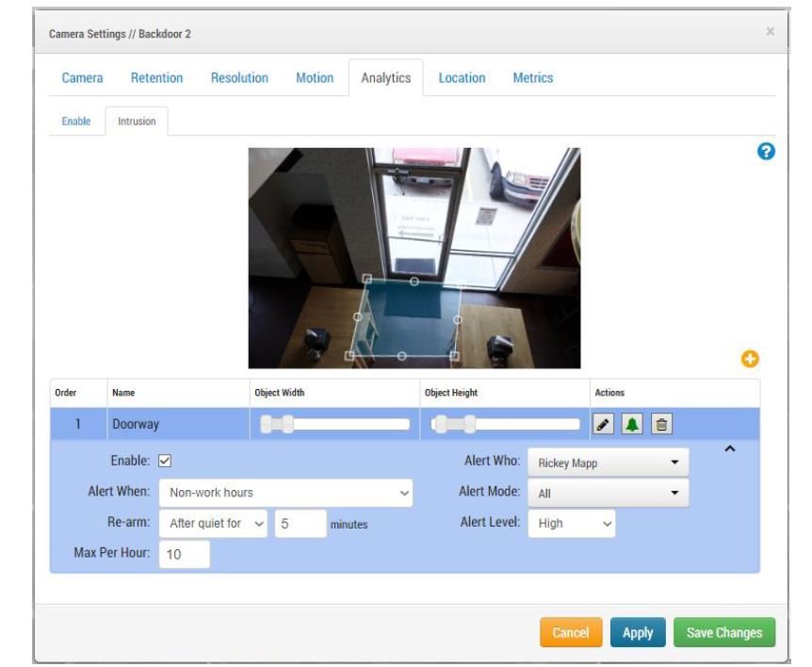Switch to the Motion tab

coord(315,78)
